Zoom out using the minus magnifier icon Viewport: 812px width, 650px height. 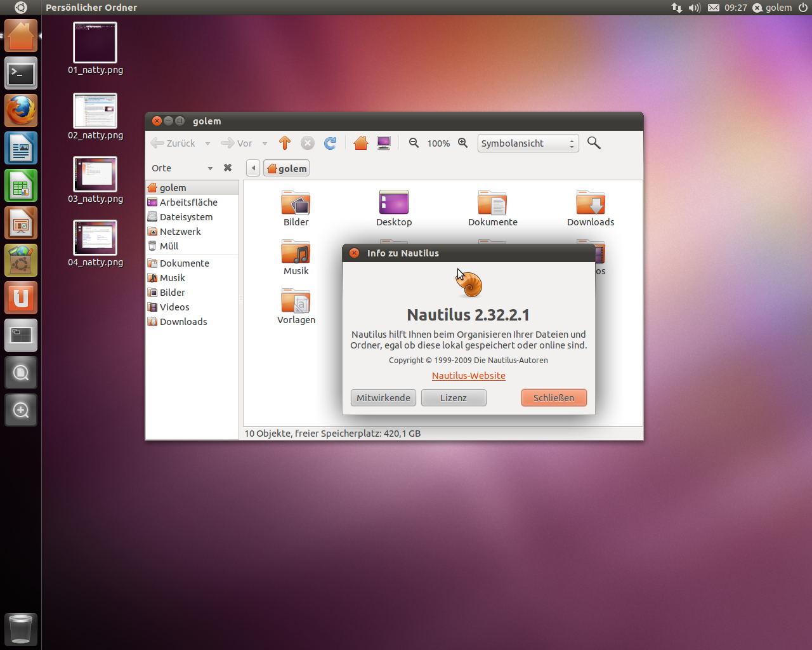[x=414, y=143]
